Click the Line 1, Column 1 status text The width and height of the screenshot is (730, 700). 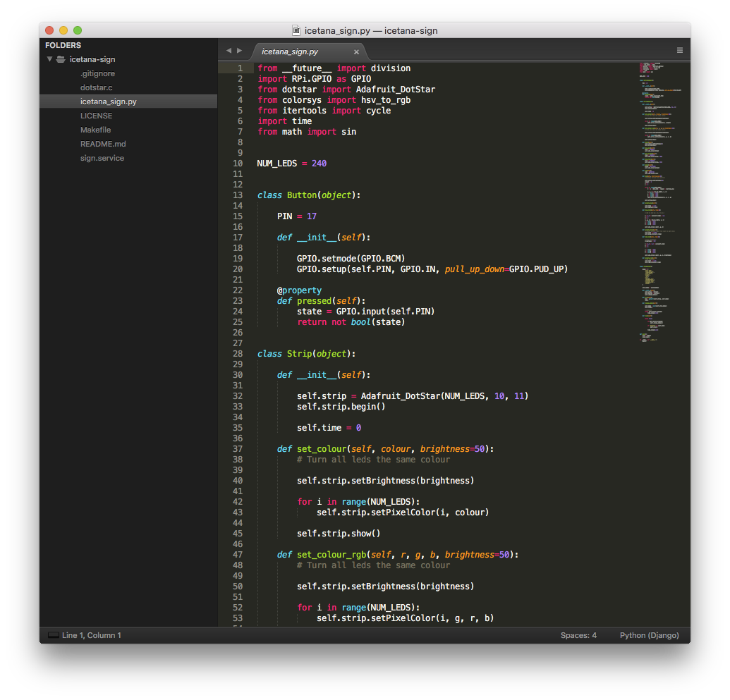pyautogui.click(x=91, y=635)
